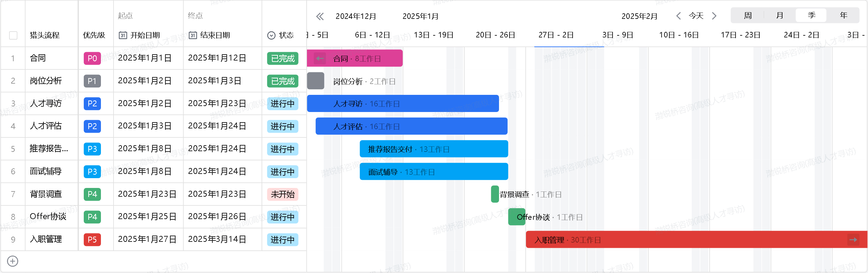Click right arrow on 入职管理 gantt bar
The height and width of the screenshot is (273, 868).
(x=853, y=240)
